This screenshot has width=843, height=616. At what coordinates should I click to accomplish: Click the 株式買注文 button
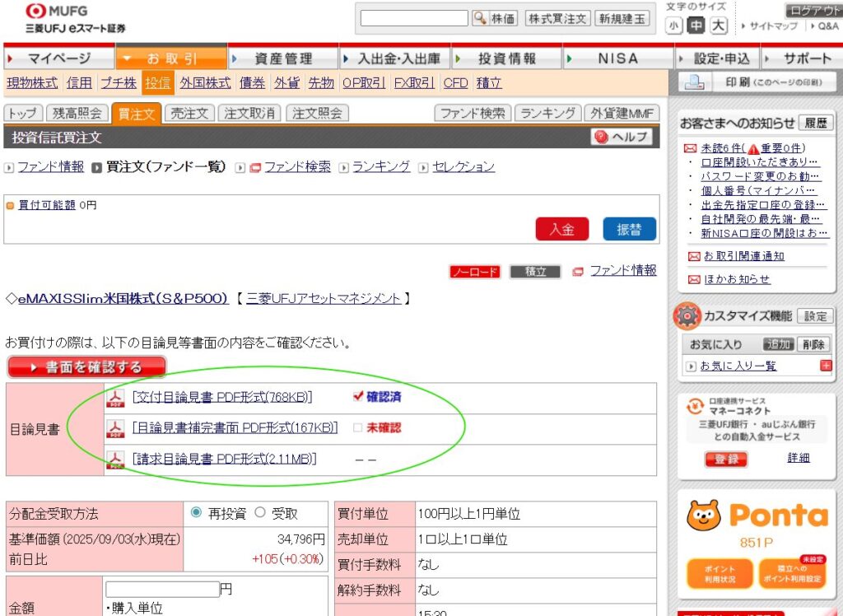pos(557,18)
